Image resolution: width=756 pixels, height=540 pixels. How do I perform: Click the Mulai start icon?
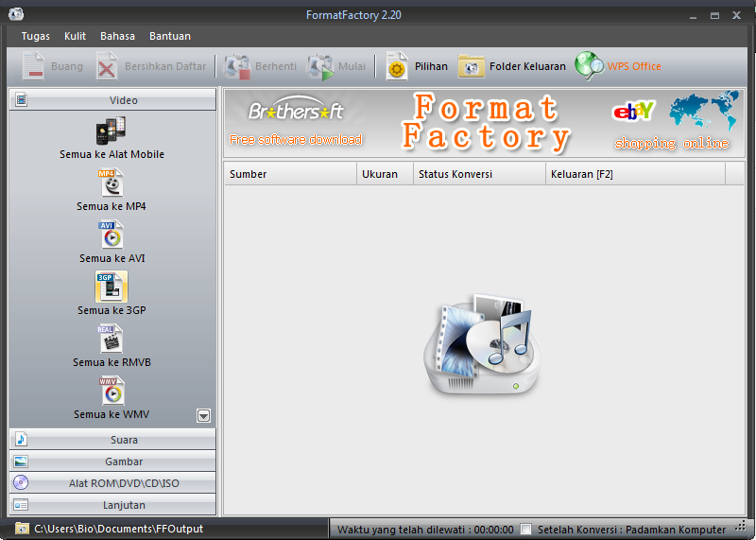[320, 66]
